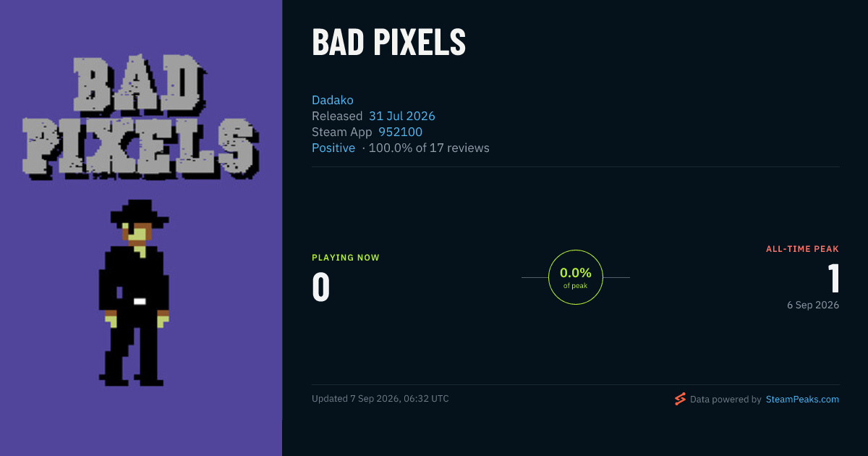Click the Released label text
The height and width of the screenshot is (456, 868).
click(337, 116)
